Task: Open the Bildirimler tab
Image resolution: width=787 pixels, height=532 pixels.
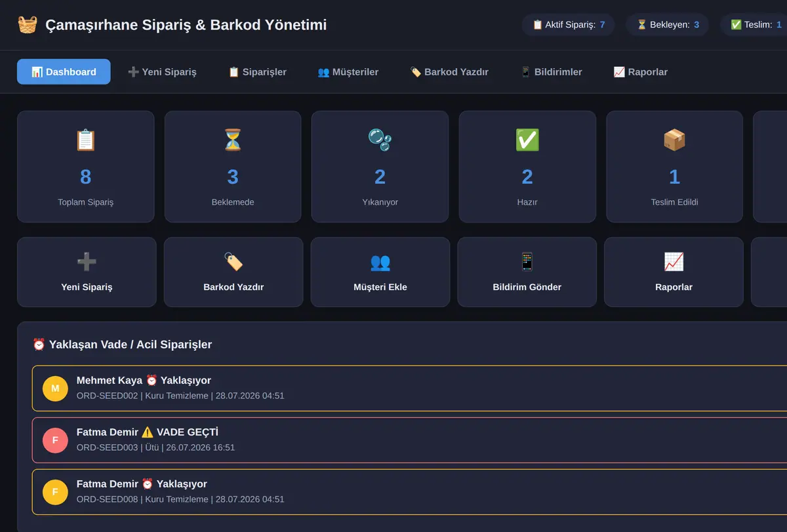Action: [x=551, y=72]
